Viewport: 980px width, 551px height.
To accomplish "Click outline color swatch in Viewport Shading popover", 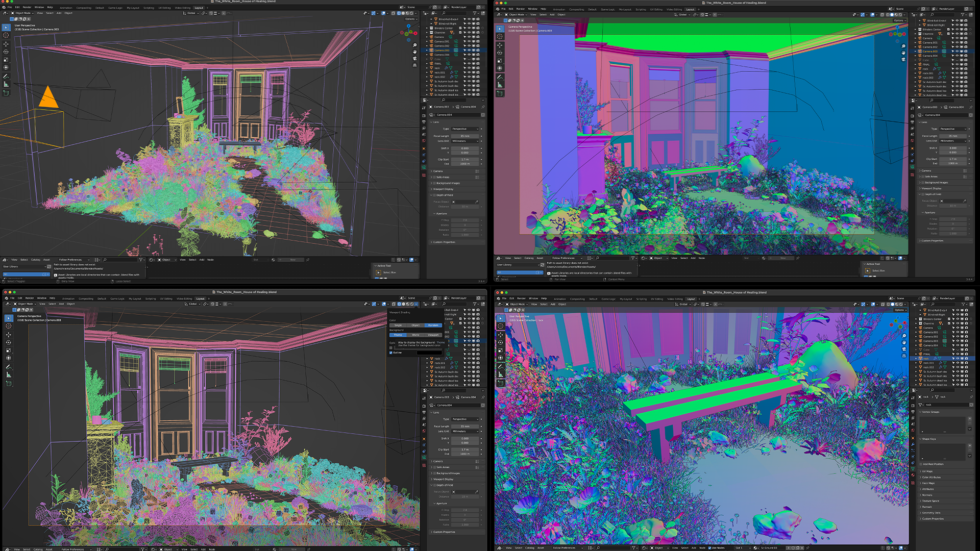I will (429, 353).
